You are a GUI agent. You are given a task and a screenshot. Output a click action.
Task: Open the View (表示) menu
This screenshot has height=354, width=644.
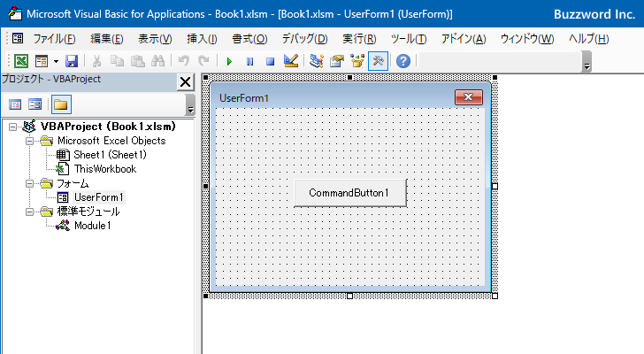(155, 39)
